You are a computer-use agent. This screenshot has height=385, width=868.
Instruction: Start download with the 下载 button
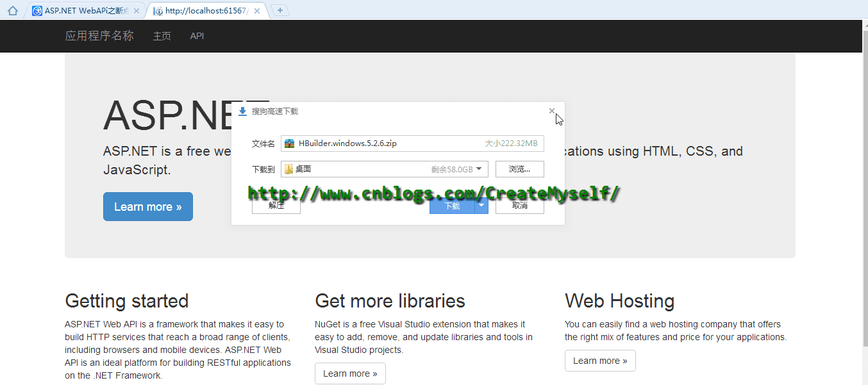(452, 206)
